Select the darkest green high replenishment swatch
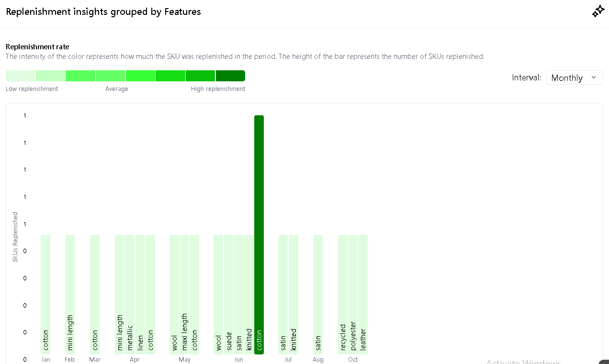609x364 pixels. point(230,76)
